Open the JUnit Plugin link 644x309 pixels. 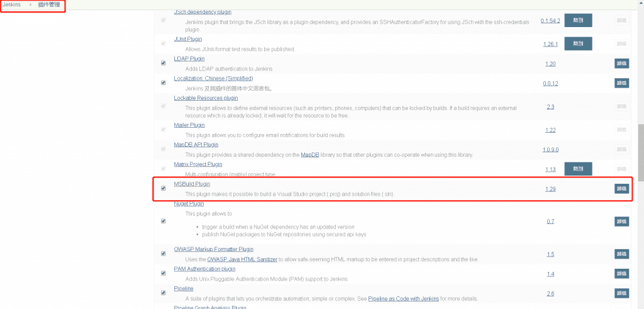pyautogui.click(x=187, y=39)
